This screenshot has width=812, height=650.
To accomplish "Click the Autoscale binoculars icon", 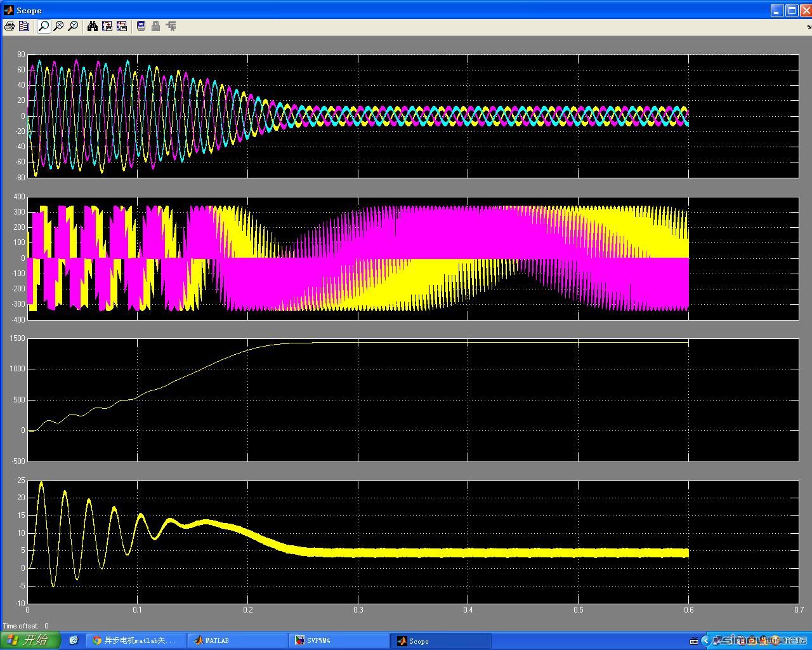I will [x=93, y=26].
